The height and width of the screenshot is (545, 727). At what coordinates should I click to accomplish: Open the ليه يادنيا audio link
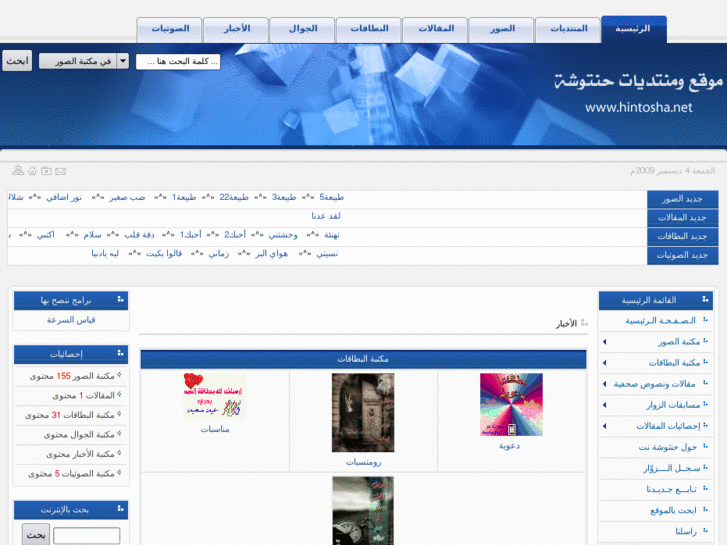pyautogui.click(x=105, y=253)
